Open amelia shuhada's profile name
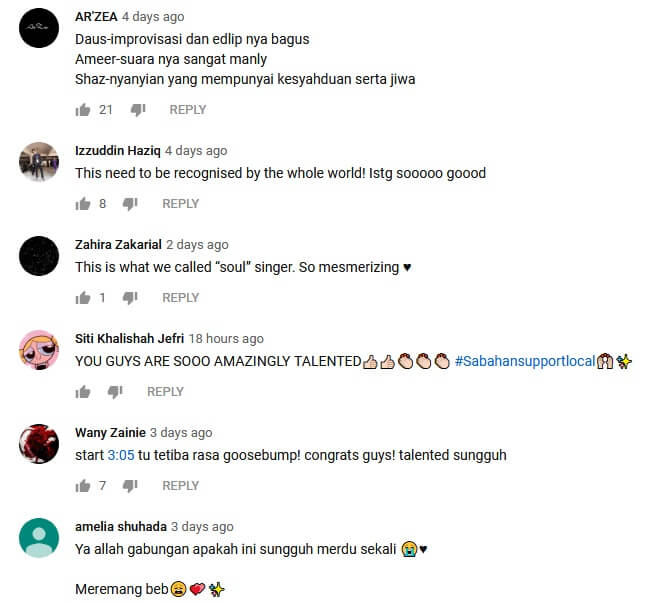The image size is (649, 602). [121, 527]
